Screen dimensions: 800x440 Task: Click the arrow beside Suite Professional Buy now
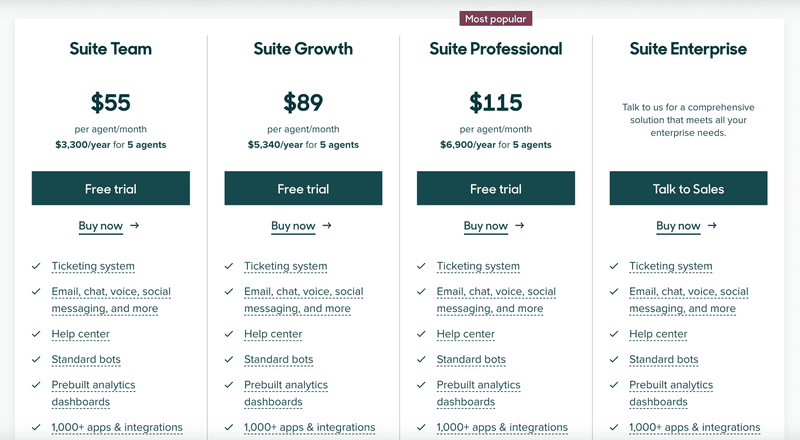pyautogui.click(x=520, y=226)
